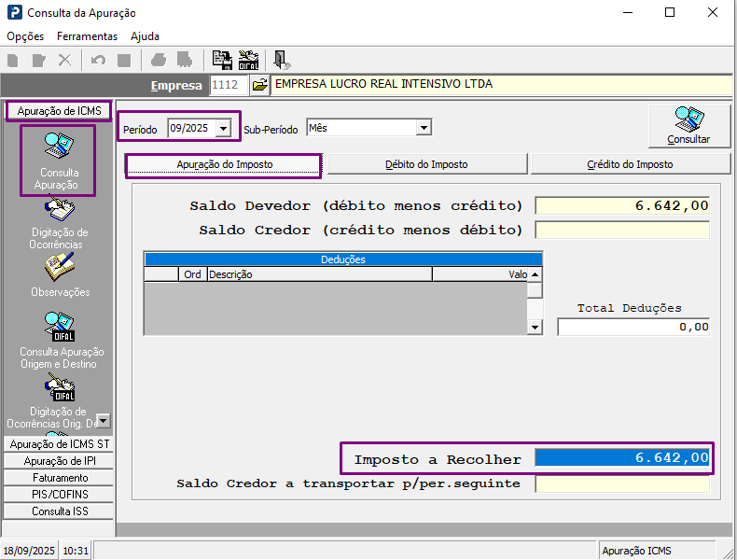Select the Faturamento section

59,478
